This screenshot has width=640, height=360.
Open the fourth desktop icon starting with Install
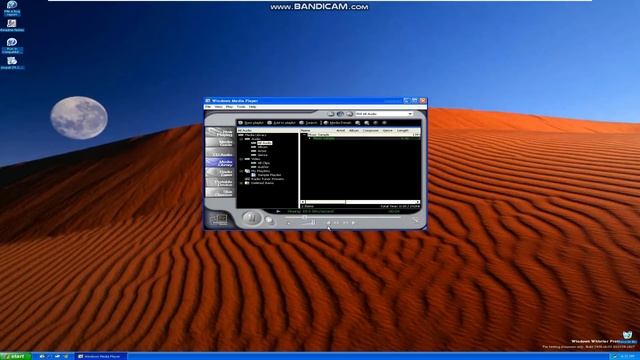pos(12,63)
